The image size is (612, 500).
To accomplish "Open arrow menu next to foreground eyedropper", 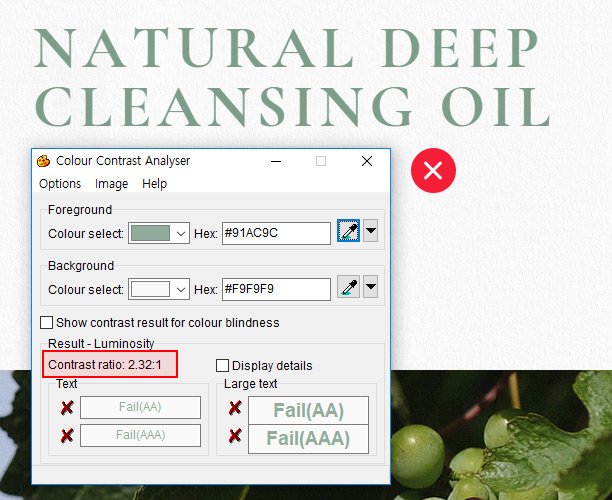I will [x=371, y=233].
